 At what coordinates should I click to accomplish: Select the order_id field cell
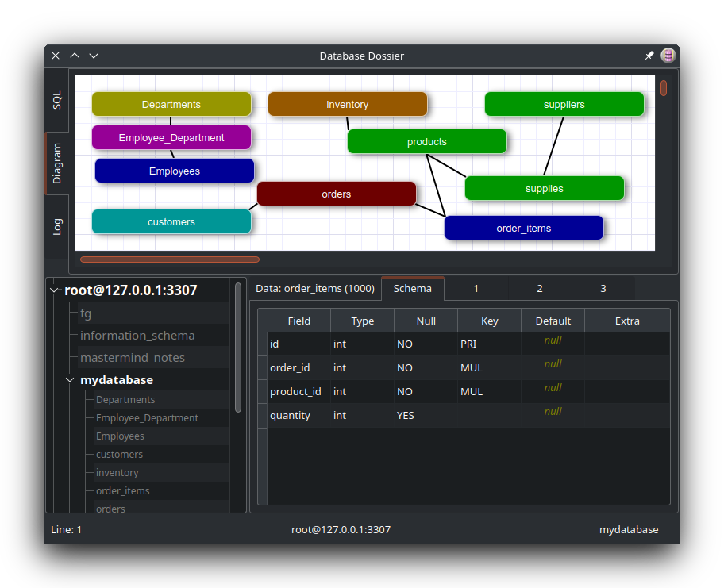point(298,368)
